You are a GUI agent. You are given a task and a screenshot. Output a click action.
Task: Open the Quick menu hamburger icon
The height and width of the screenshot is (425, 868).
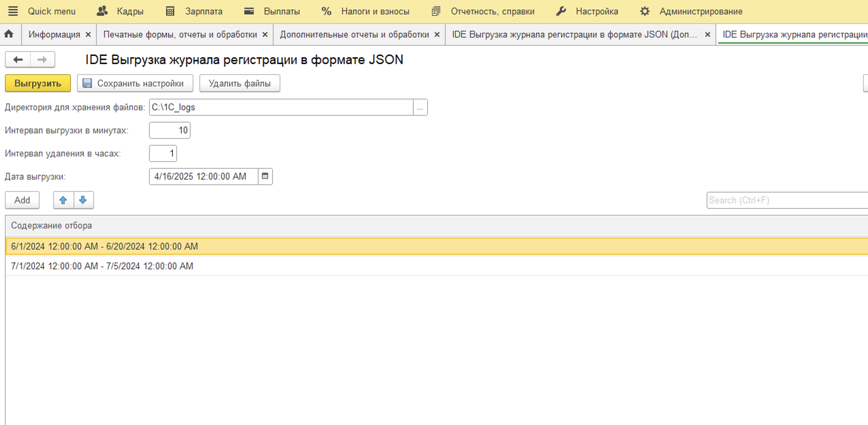(x=13, y=11)
